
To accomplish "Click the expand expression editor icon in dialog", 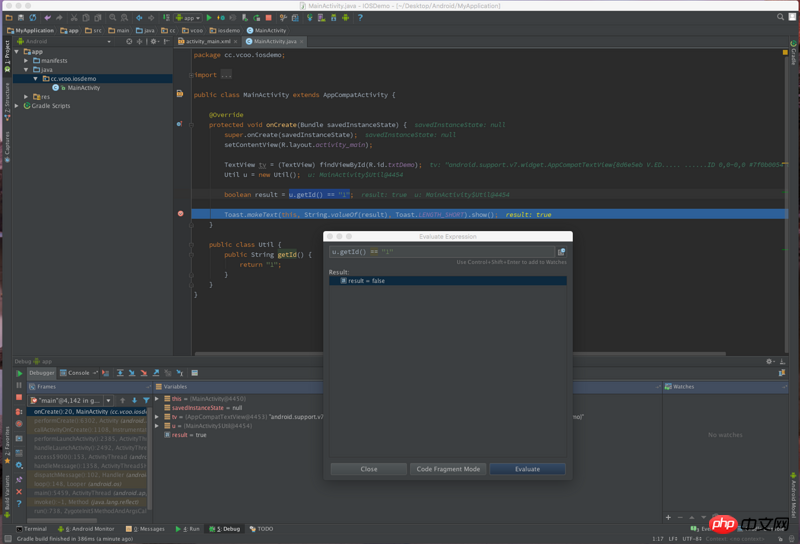I will coord(561,252).
